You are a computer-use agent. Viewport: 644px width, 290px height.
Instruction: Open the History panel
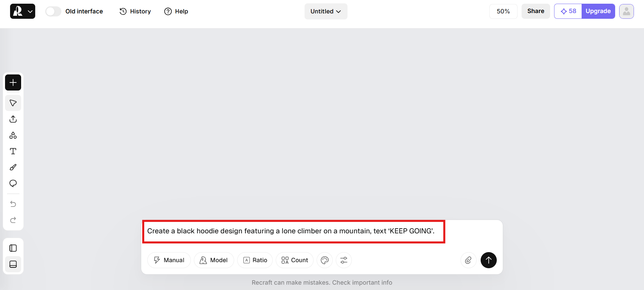coord(135,11)
